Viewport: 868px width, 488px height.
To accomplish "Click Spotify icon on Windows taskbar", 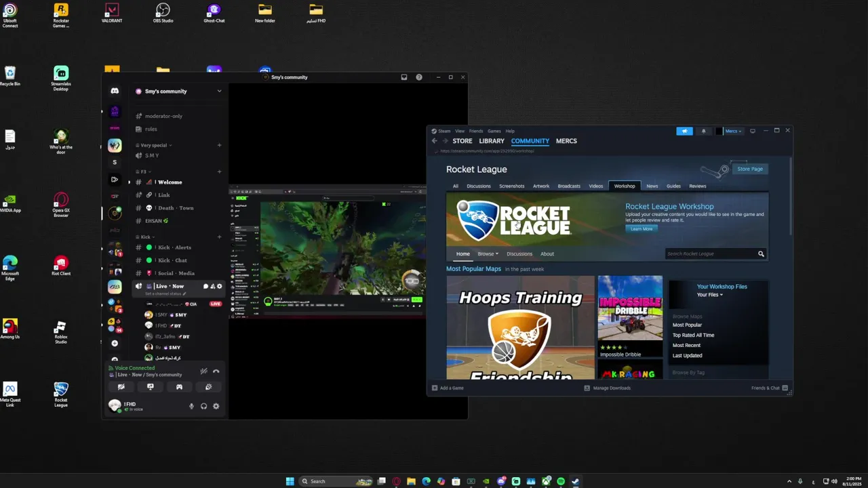I will pos(561,481).
